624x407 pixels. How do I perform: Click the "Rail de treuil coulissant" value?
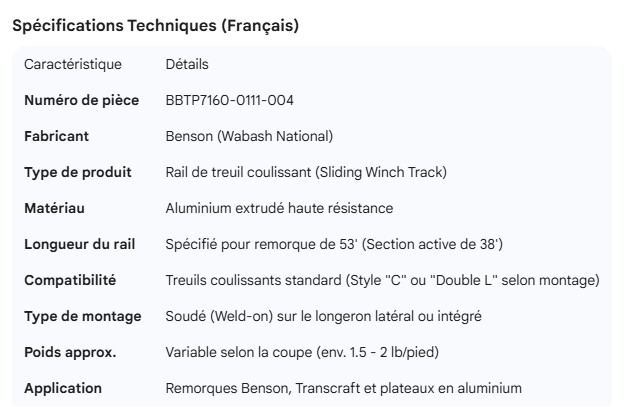click(x=306, y=172)
